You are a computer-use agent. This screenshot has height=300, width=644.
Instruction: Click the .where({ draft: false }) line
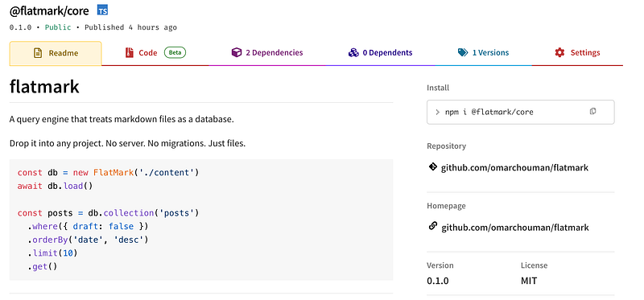88,226
